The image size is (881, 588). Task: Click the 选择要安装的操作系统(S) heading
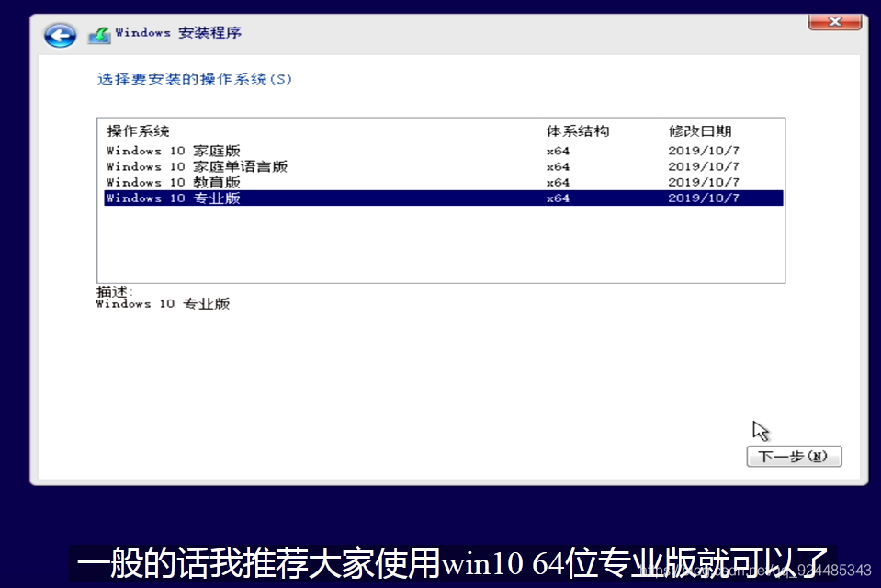pos(195,79)
